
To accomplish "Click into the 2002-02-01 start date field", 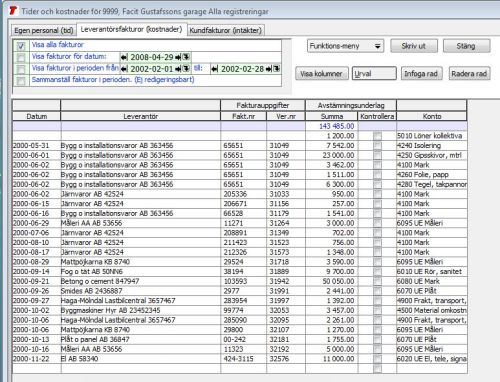I will 152,69.
